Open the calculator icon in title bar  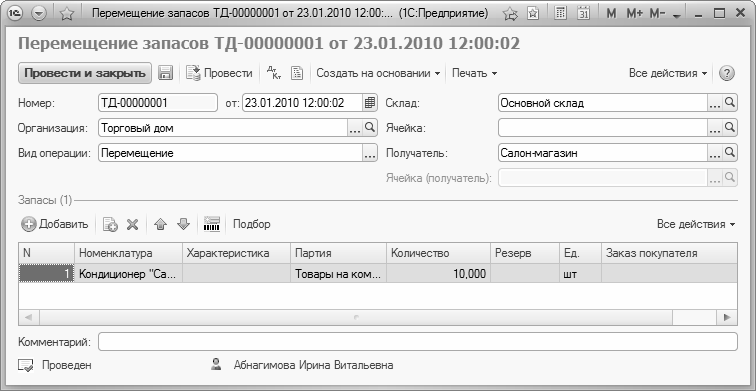(x=561, y=13)
